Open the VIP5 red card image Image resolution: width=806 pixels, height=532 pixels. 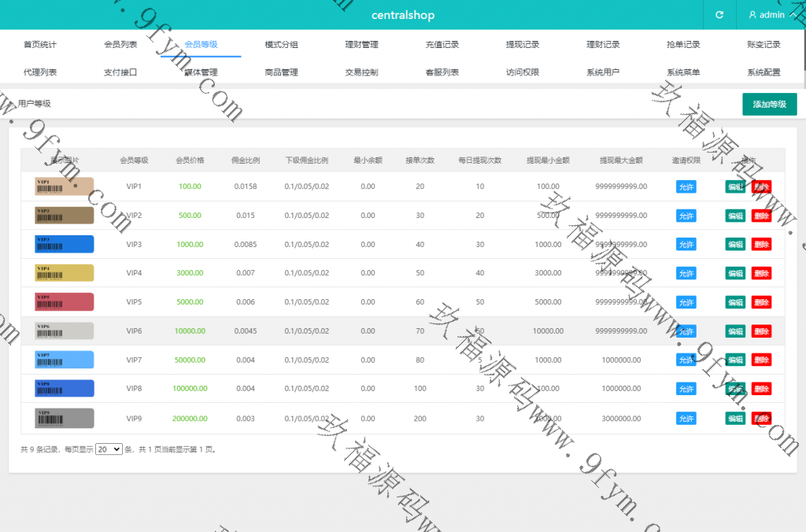click(65, 302)
